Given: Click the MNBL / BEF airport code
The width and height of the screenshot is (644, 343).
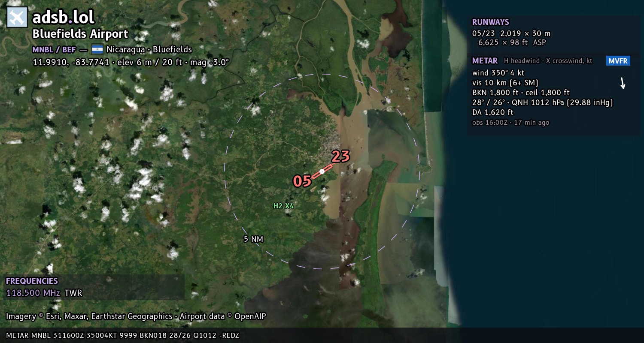Looking at the screenshot, I should (x=54, y=49).
